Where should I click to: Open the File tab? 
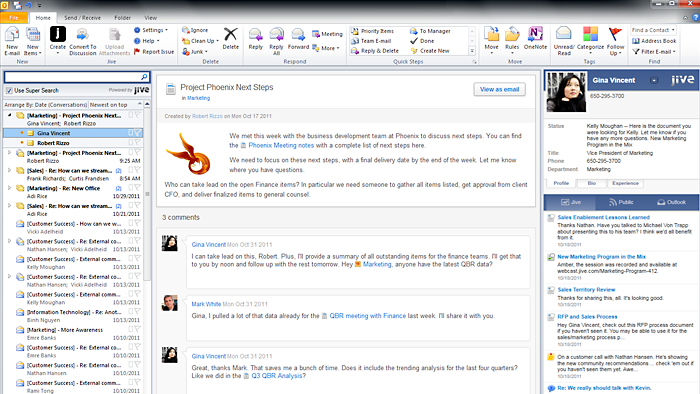(x=14, y=18)
